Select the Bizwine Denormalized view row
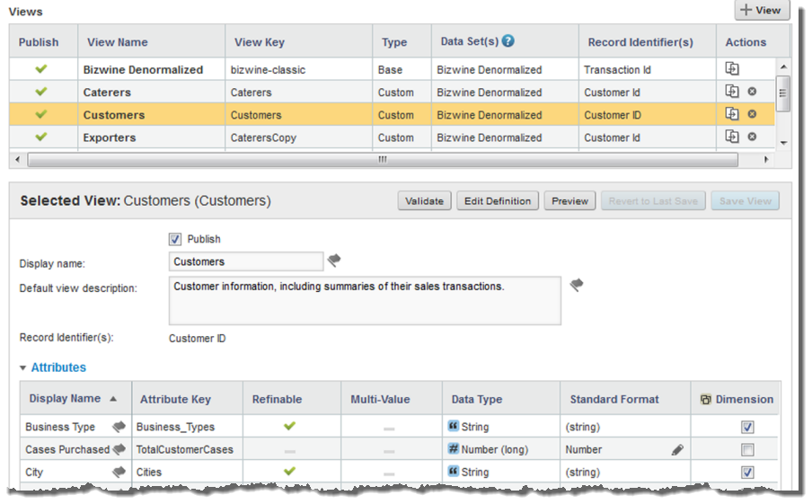Image resolution: width=812 pixels, height=504 pixels. tap(143, 69)
